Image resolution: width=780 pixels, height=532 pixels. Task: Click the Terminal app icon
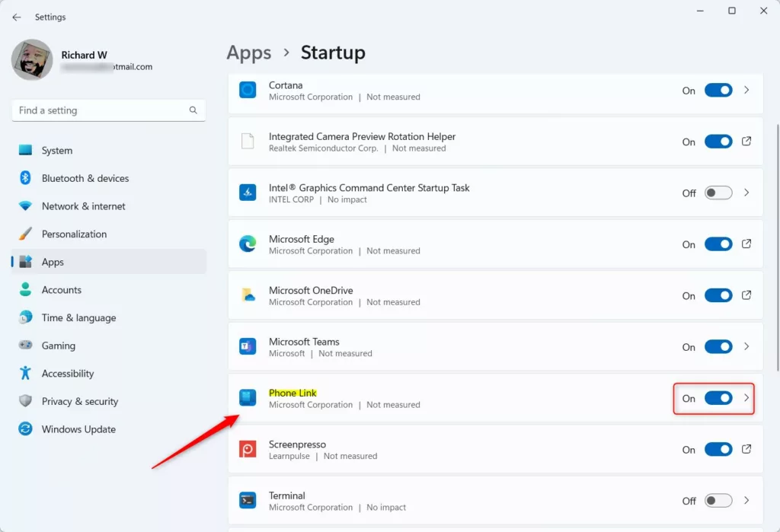point(248,500)
